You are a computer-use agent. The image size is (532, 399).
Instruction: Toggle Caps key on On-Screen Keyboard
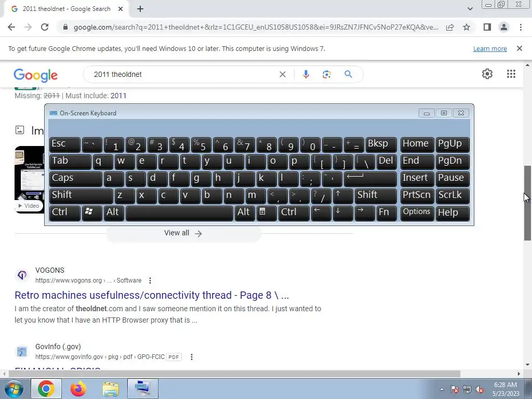click(x=76, y=179)
